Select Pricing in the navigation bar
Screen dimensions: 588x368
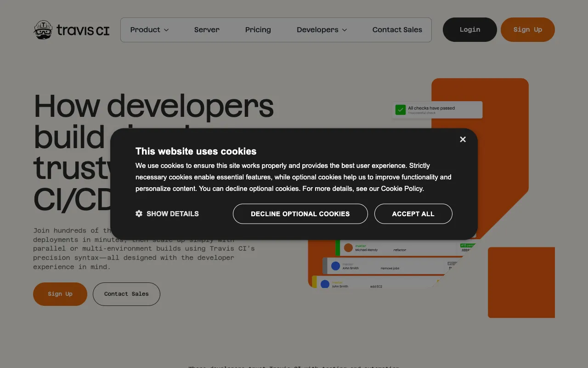click(x=258, y=29)
